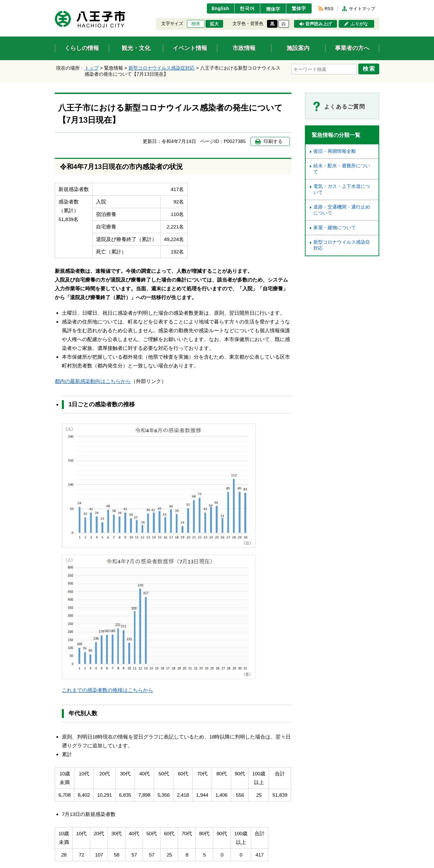
Task: Select the 192名 deaths cell
Action: 174,252
